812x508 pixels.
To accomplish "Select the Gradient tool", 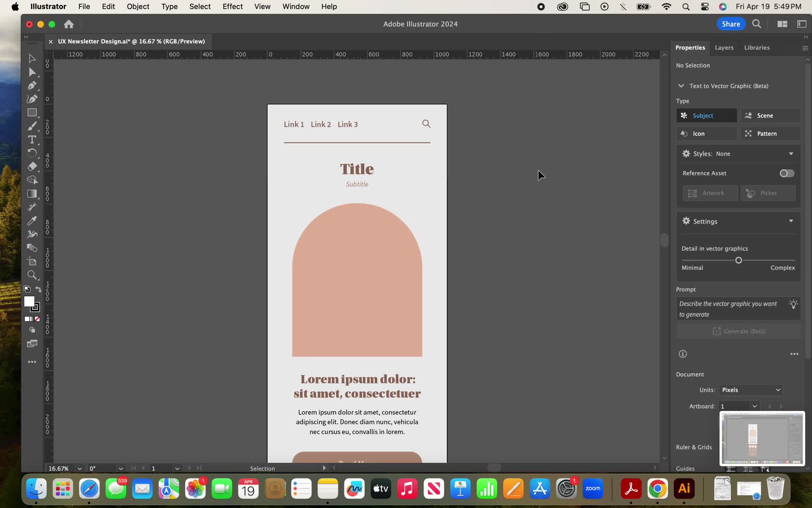I will click(x=32, y=194).
